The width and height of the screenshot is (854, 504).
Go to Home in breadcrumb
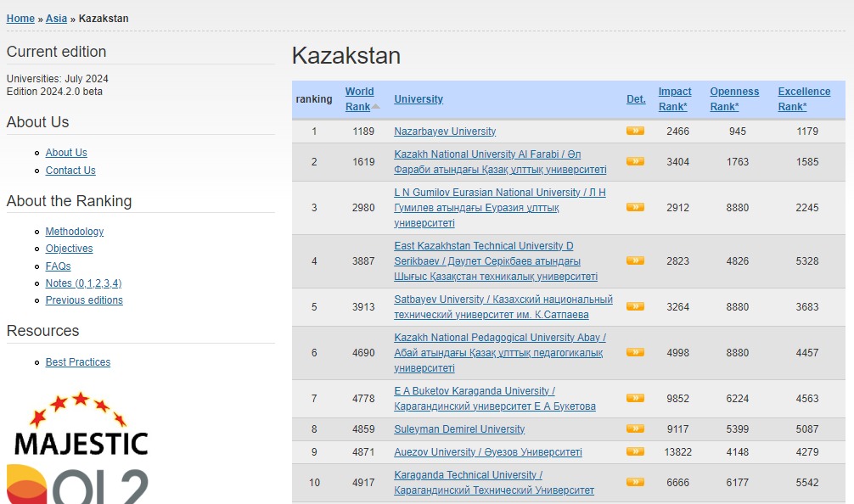20,19
